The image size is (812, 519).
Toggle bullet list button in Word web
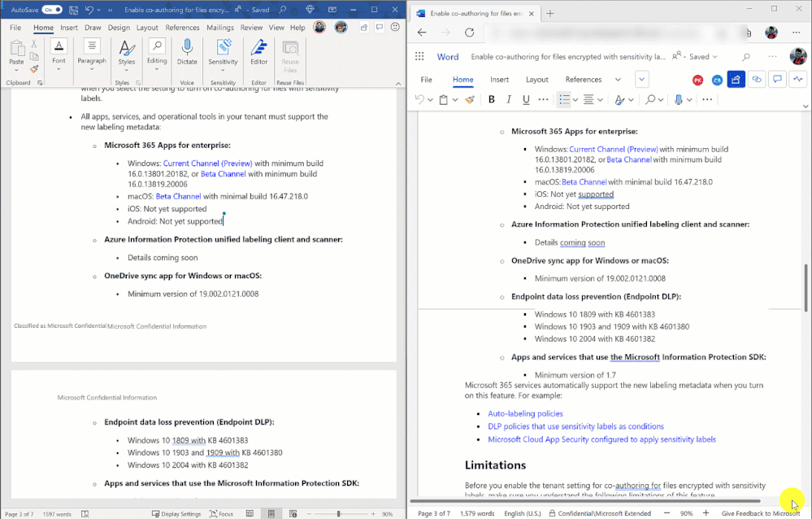564,99
